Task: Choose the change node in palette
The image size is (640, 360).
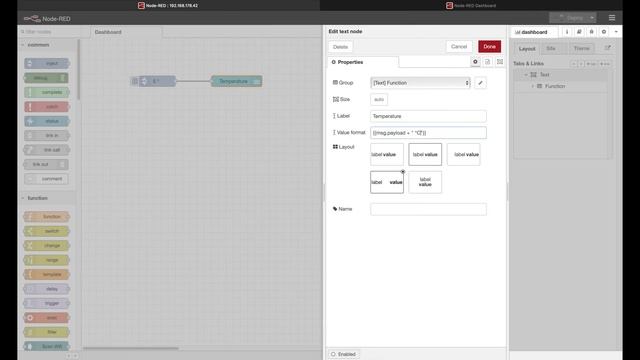Action: (x=47, y=246)
